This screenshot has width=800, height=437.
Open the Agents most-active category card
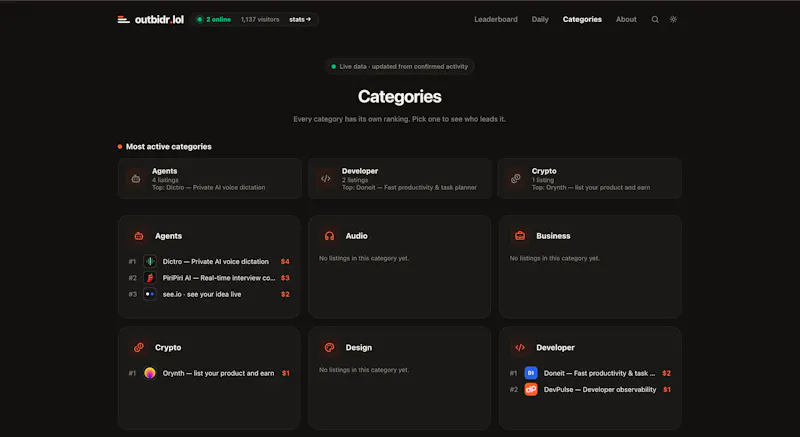click(210, 178)
